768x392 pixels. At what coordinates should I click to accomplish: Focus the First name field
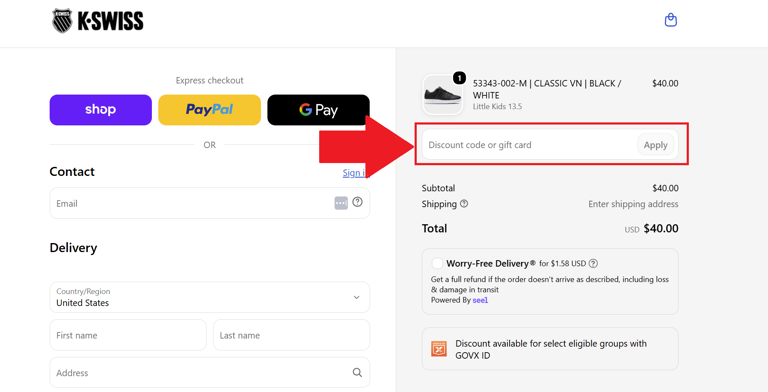(x=128, y=335)
